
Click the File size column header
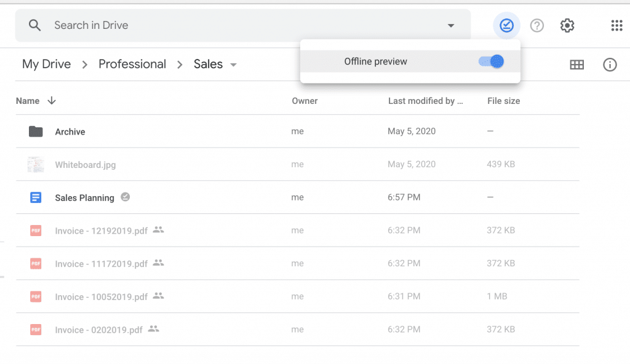point(503,101)
